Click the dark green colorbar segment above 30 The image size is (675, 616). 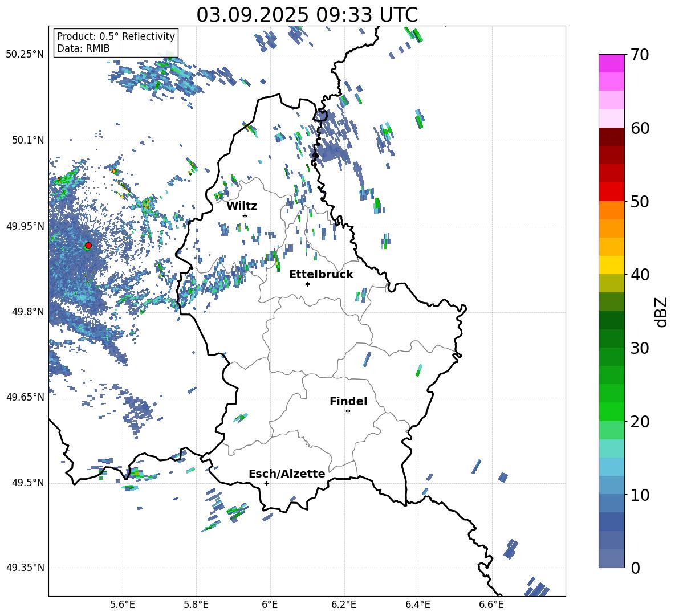[x=611, y=338]
